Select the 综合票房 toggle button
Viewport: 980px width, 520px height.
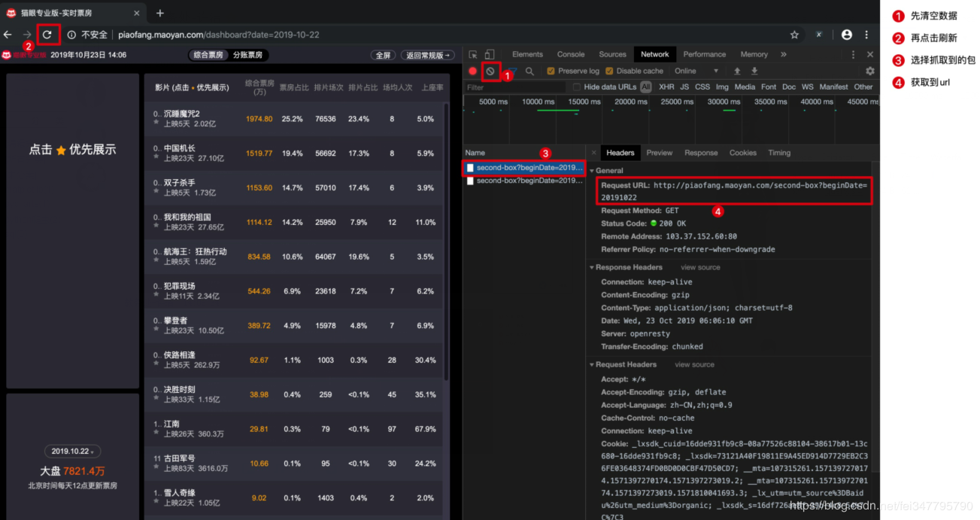(x=208, y=55)
